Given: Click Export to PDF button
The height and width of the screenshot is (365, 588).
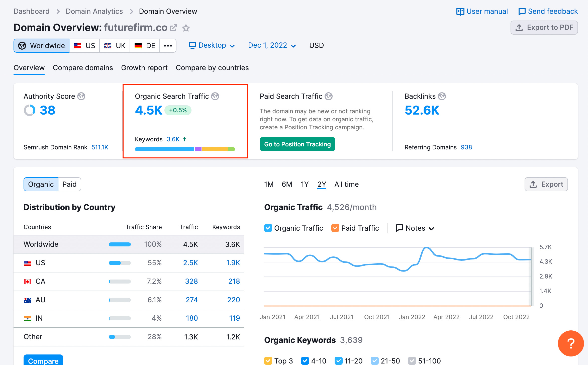Looking at the screenshot, I should coord(544,28).
